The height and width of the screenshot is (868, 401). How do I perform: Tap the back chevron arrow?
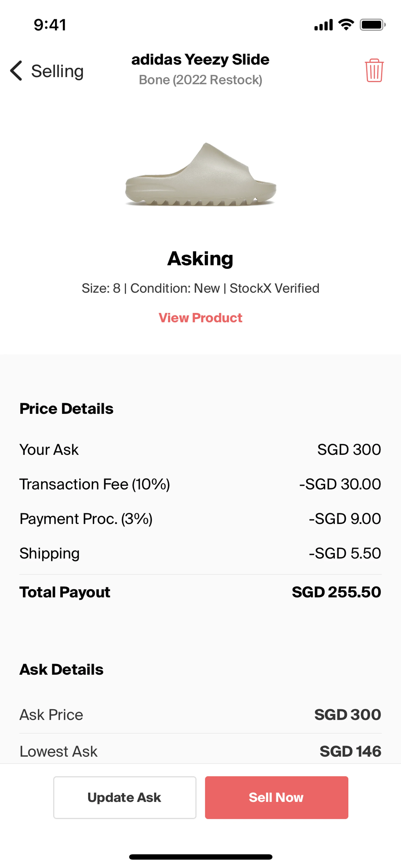[16, 71]
